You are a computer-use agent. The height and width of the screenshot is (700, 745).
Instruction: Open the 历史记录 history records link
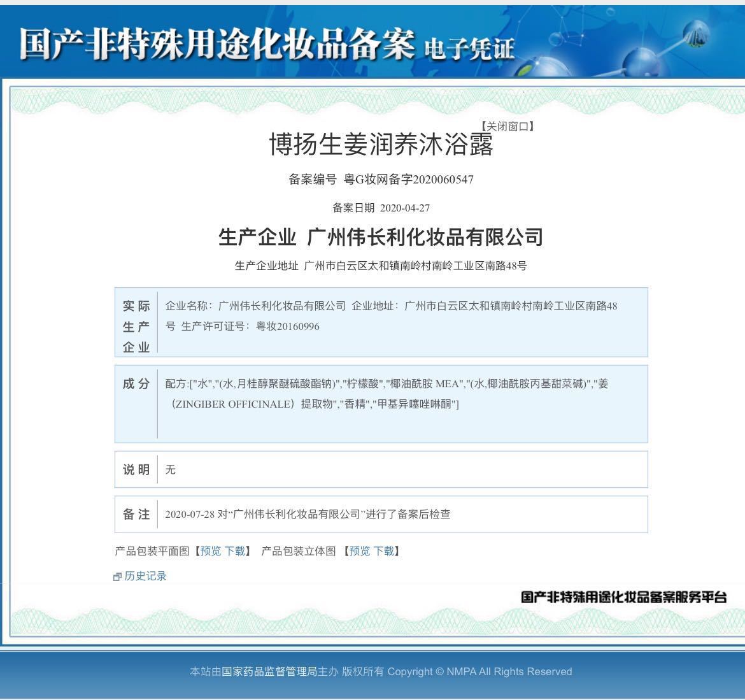point(146,576)
